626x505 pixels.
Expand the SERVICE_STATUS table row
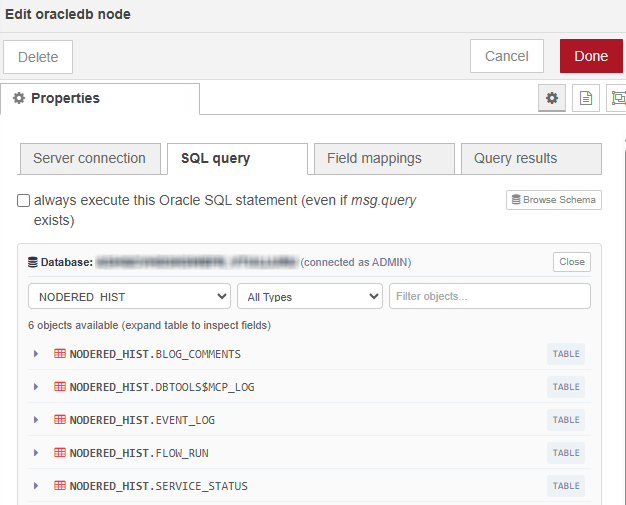tap(36, 485)
